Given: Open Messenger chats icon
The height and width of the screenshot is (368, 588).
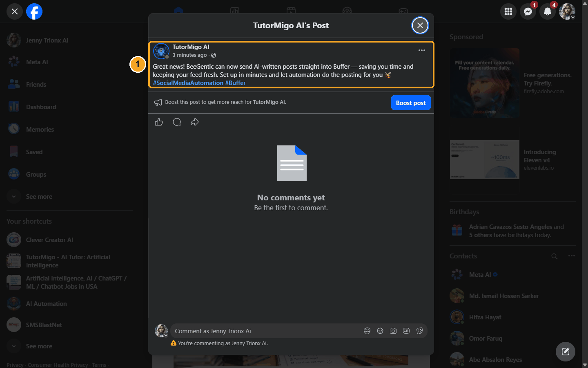Looking at the screenshot, I should [x=528, y=11].
